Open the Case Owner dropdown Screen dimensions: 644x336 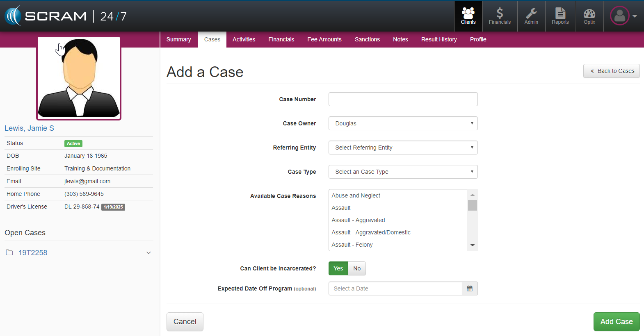tap(403, 123)
